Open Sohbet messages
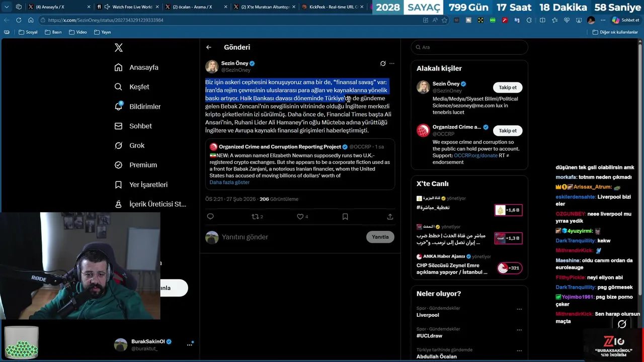The width and height of the screenshot is (644, 362). point(133,126)
